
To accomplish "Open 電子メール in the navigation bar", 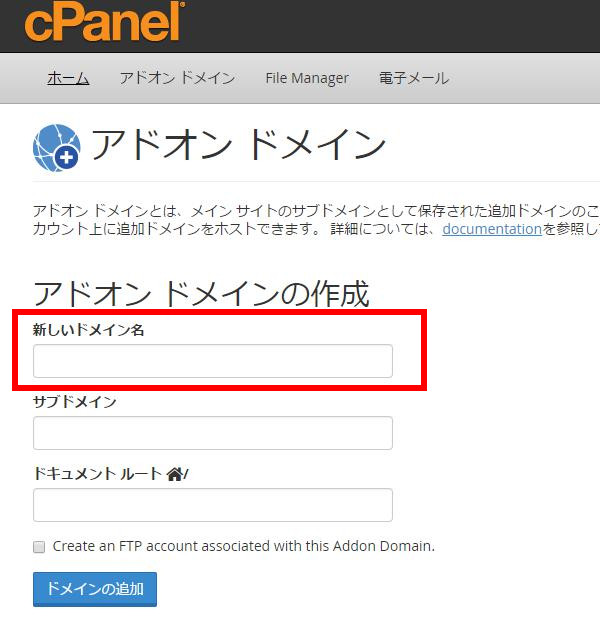I will [414, 78].
